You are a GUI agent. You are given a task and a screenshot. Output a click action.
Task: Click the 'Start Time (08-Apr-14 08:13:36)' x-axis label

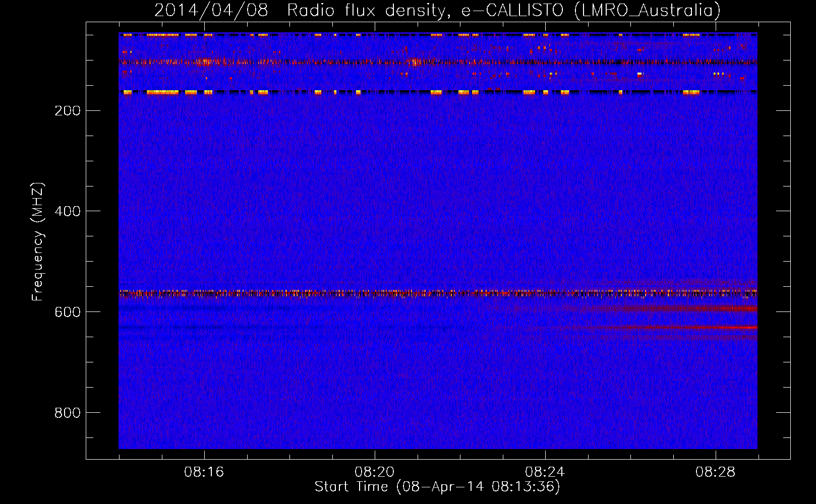[x=437, y=487]
